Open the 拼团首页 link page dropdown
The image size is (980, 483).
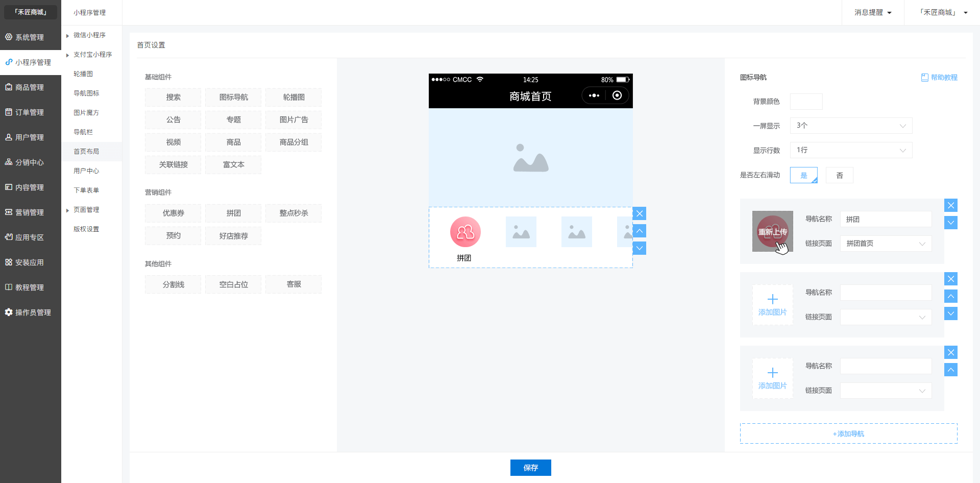click(x=886, y=244)
